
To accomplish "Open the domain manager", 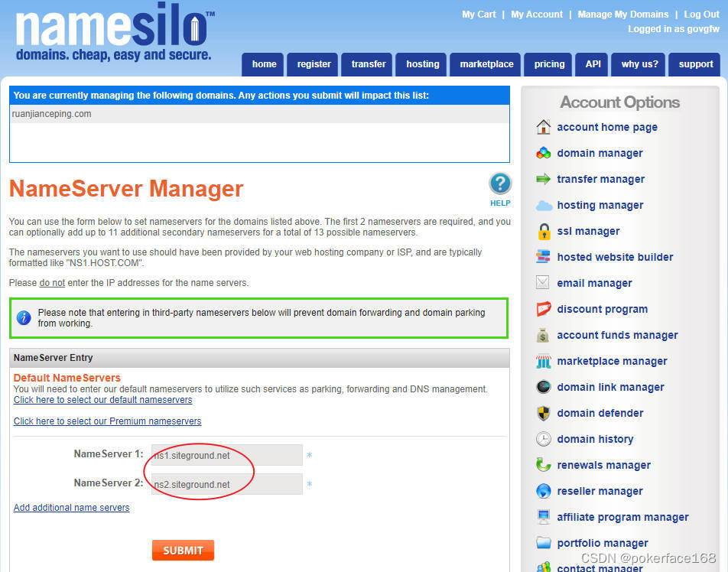I will point(600,153).
